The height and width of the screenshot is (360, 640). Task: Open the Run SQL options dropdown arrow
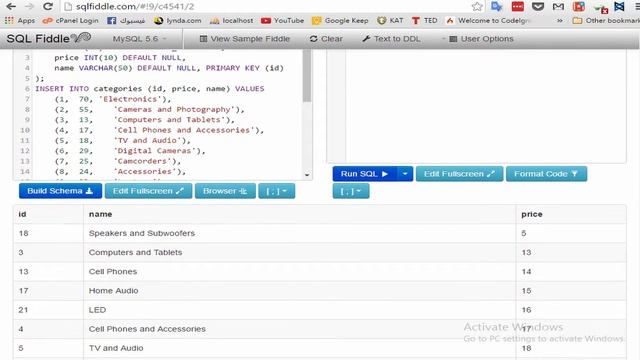pos(405,174)
